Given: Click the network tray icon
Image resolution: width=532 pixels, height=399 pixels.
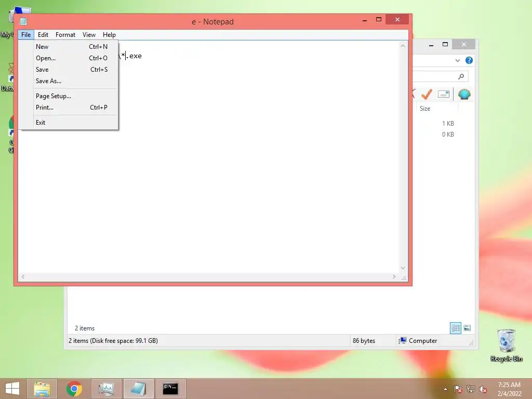Looking at the screenshot, I should [x=471, y=389].
